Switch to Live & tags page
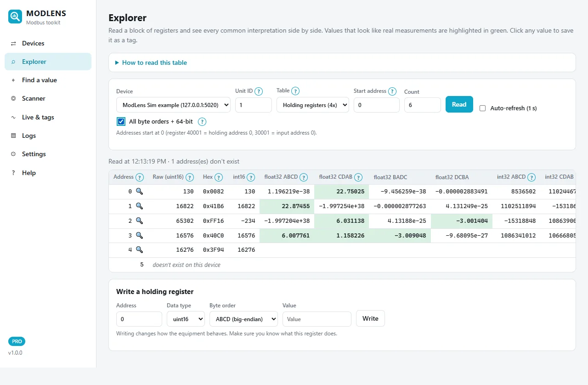The width and height of the screenshot is (588, 385). [48, 117]
